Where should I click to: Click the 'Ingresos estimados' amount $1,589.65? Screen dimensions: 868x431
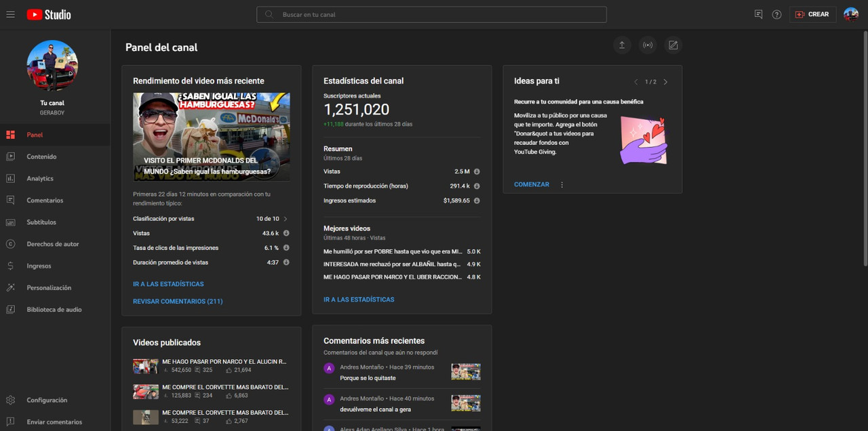coord(456,201)
